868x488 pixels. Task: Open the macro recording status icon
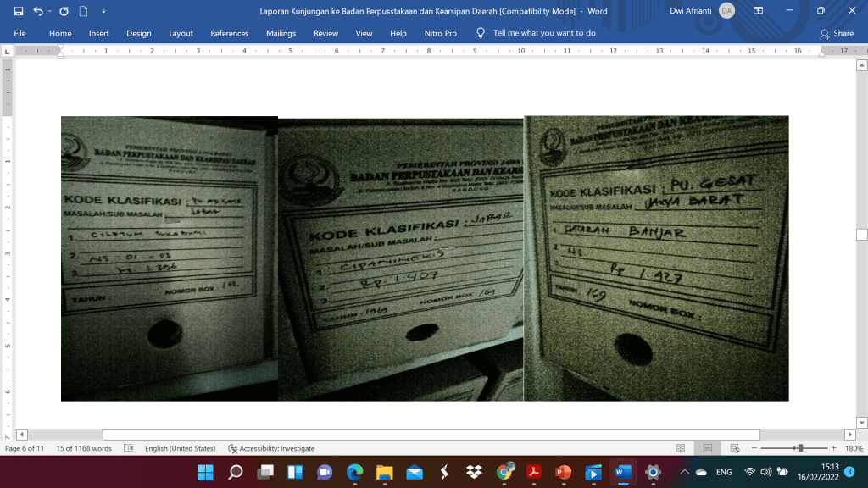click(x=129, y=448)
